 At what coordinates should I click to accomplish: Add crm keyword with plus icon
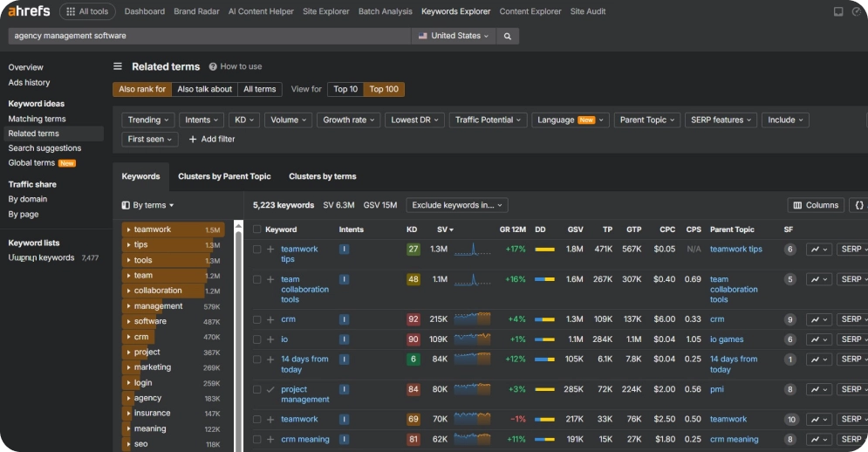pos(270,319)
